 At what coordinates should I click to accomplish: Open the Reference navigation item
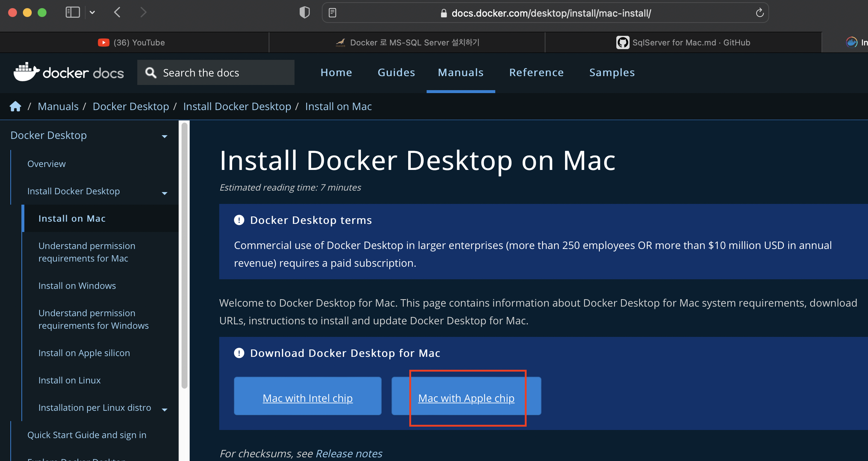click(x=536, y=72)
